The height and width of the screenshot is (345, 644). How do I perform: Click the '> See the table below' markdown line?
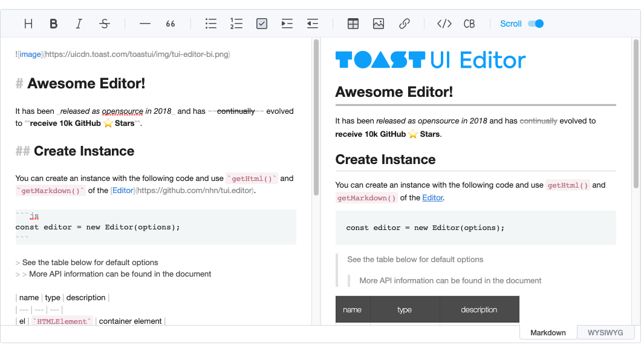click(86, 262)
